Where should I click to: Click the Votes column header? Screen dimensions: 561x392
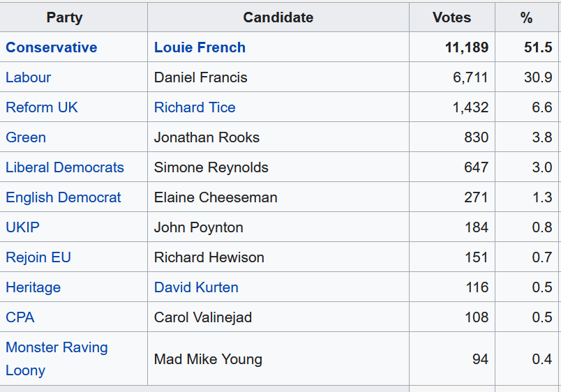point(451,17)
